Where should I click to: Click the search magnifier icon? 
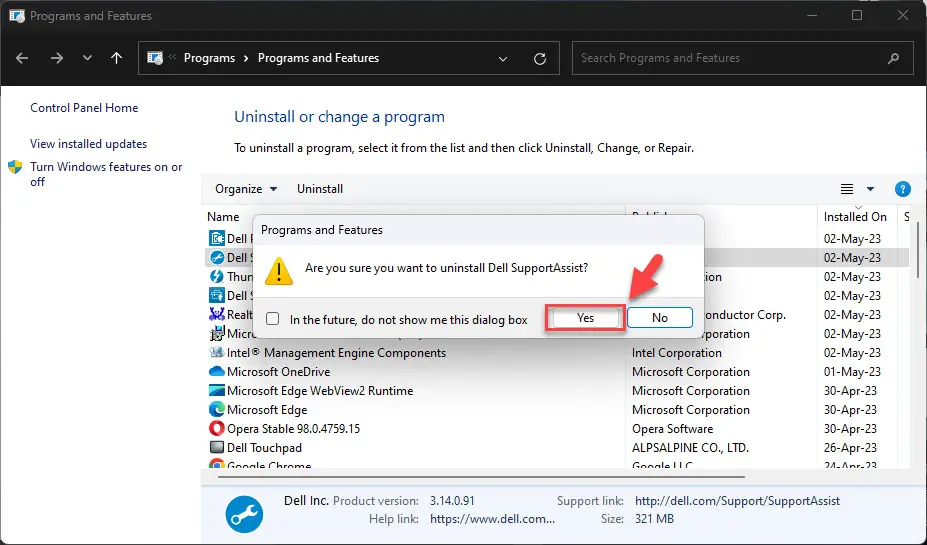tap(893, 58)
